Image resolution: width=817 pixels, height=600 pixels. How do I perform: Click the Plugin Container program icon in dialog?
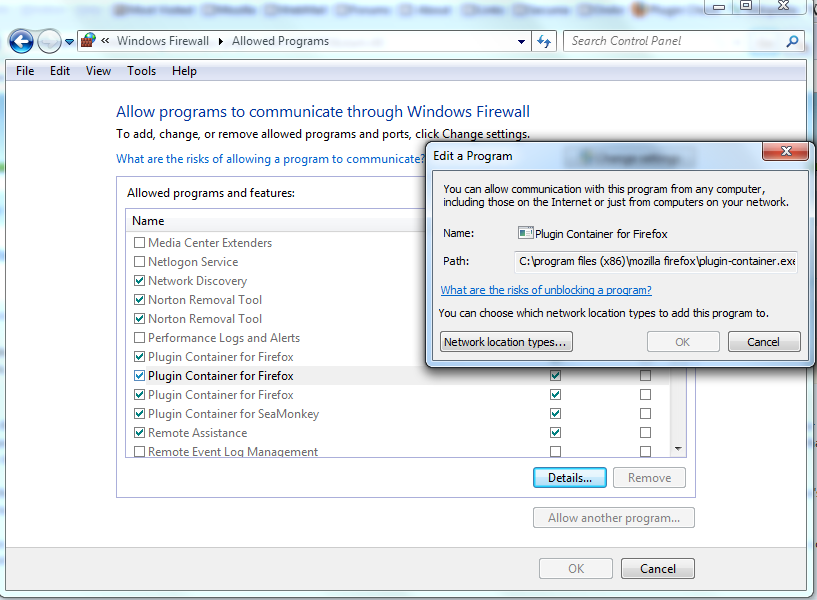click(526, 233)
